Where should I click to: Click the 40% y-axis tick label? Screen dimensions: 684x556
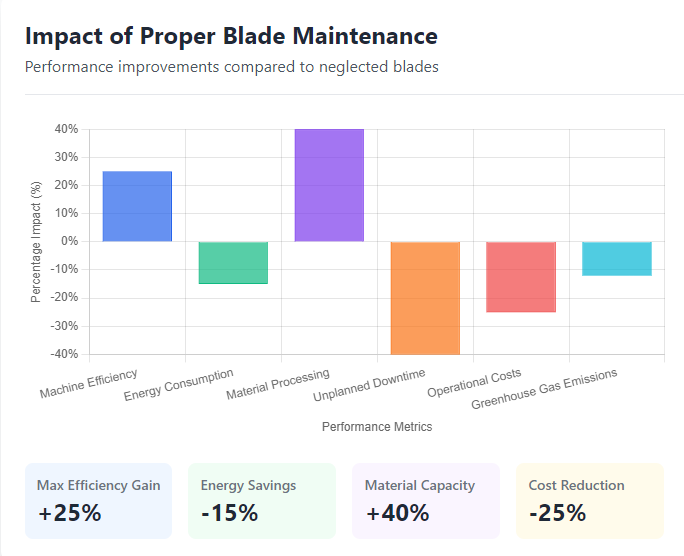pos(66,129)
